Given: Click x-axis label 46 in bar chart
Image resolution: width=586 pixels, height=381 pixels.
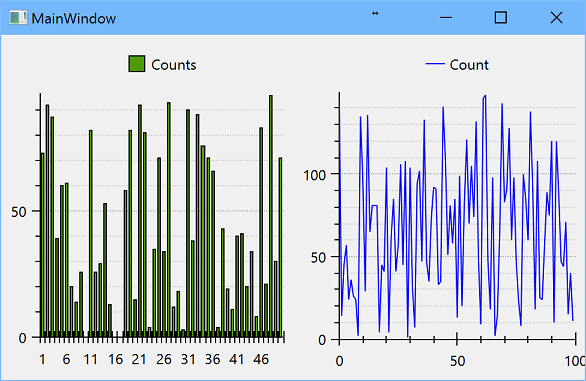Looking at the screenshot, I should 261,359.
